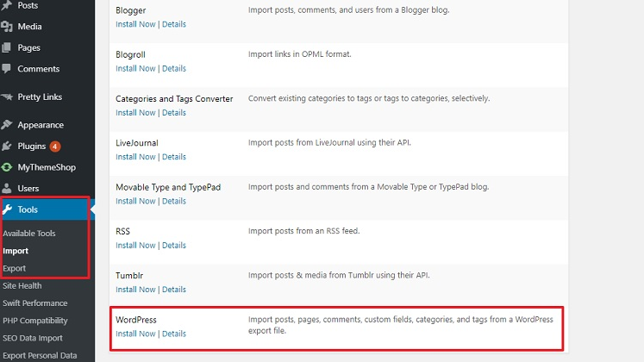The width and height of the screenshot is (644, 362).
Task: Click the Plugins plug icon
Action: click(x=6, y=147)
